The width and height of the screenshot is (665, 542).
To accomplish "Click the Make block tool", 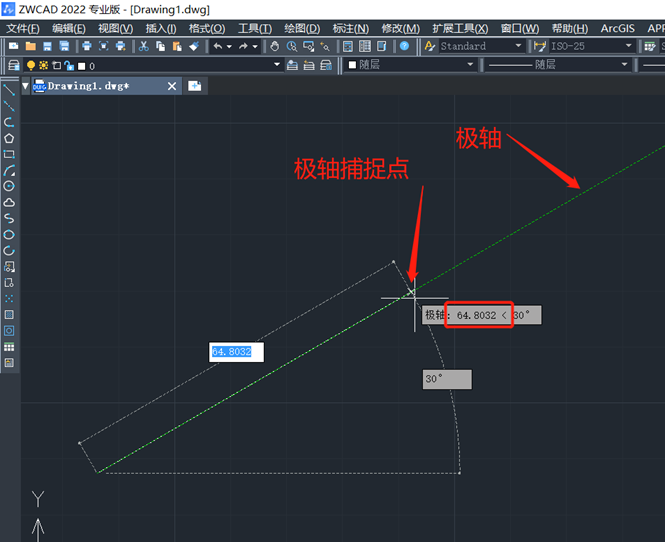I will point(9,282).
